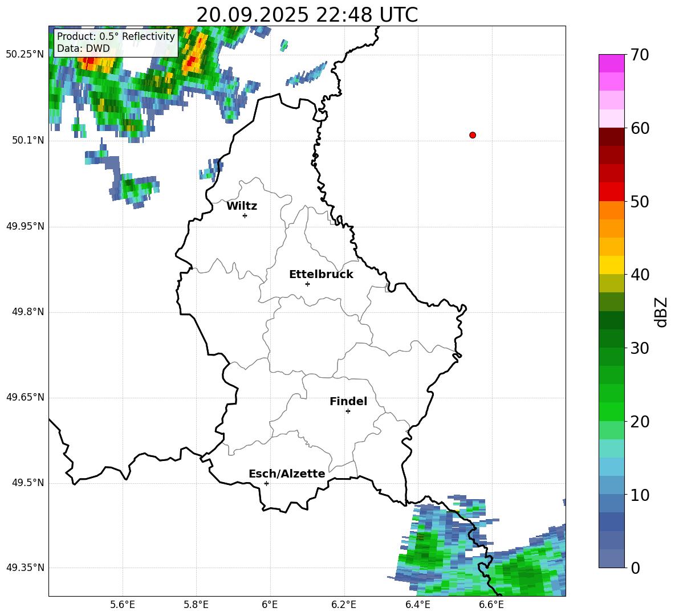Click the 6°E longitude label
This screenshot has height=616, width=675.
click(x=270, y=605)
